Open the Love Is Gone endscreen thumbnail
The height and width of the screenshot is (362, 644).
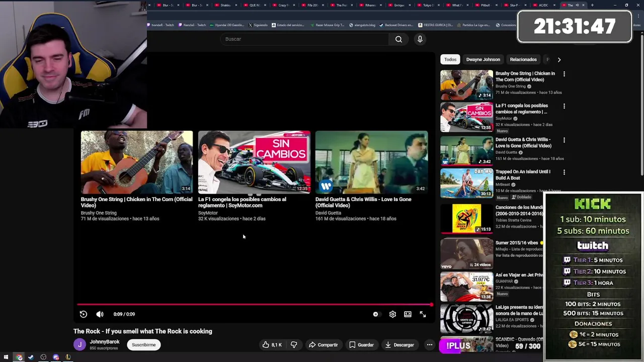coord(371,162)
